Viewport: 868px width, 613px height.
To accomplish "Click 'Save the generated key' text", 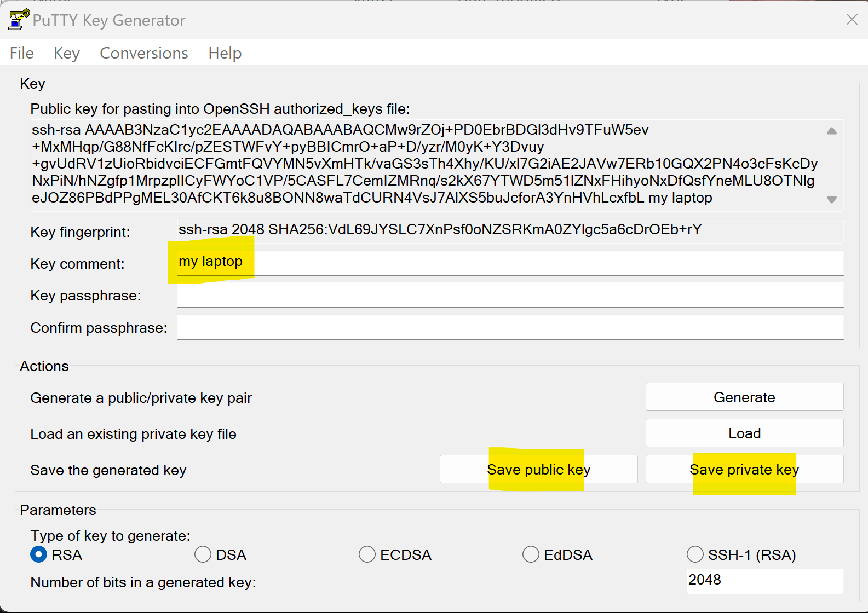I will [x=108, y=470].
